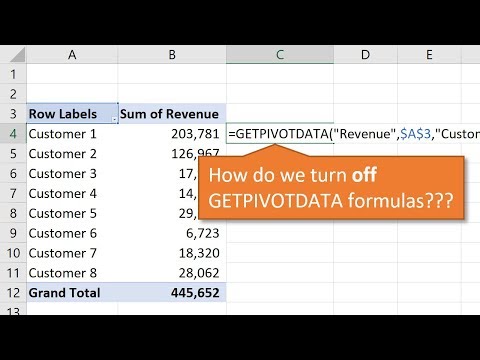Screen dimensions: 480x360
Task: Select the Grand Total label cell
Action: pos(72,293)
